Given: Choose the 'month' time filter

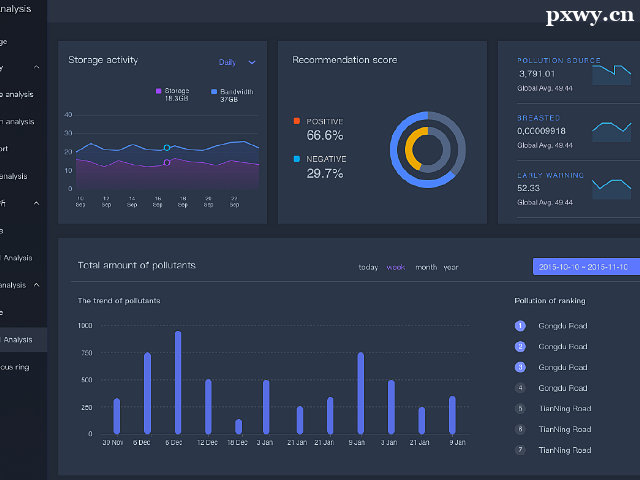Looking at the screenshot, I should [x=426, y=267].
